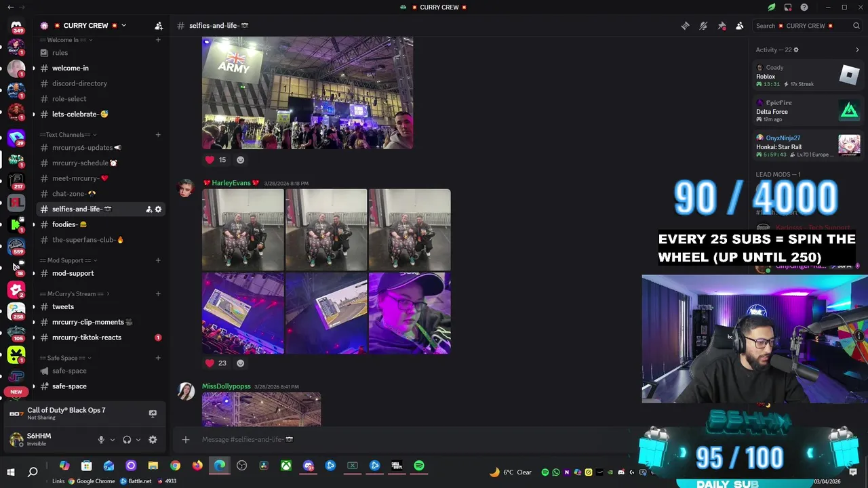Click the MissDollypopss username
Image resolution: width=868 pixels, height=488 pixels.
(x=226, y=386)
